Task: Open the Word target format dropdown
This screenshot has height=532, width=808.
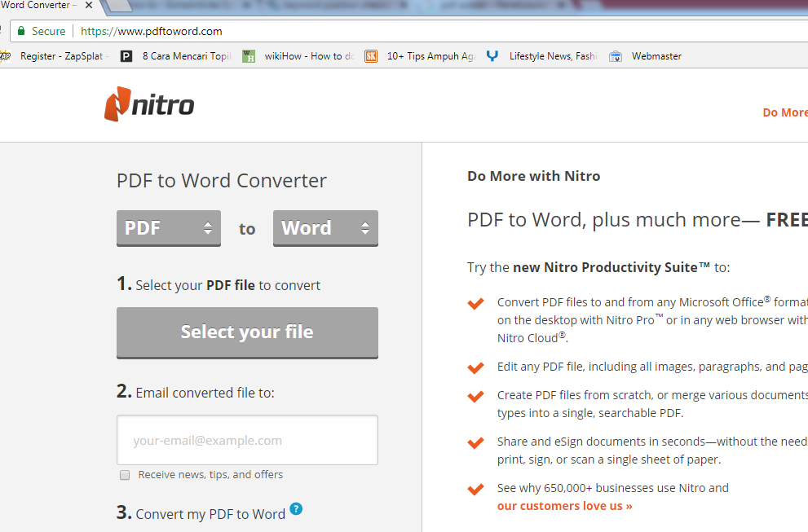Action: (x=325, y=227)
